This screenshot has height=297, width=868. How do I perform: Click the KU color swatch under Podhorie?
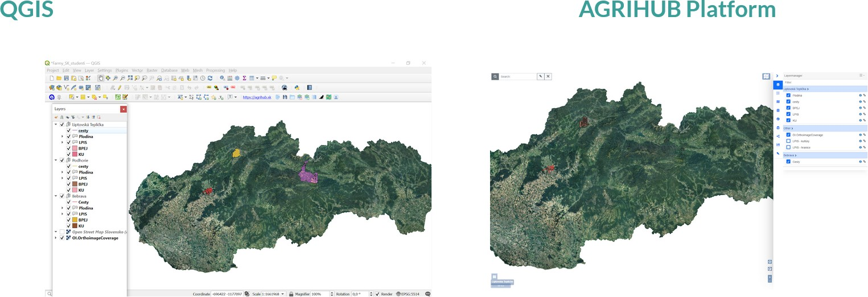click(x=75, y=190)
